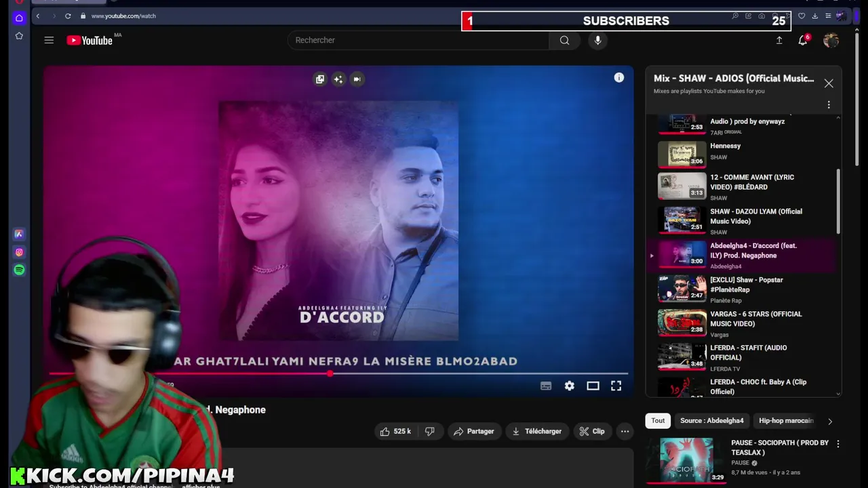Viewport: 868px width, 488px height.
Task: Close the Mix playlist panel
Action: pos(829,83)
